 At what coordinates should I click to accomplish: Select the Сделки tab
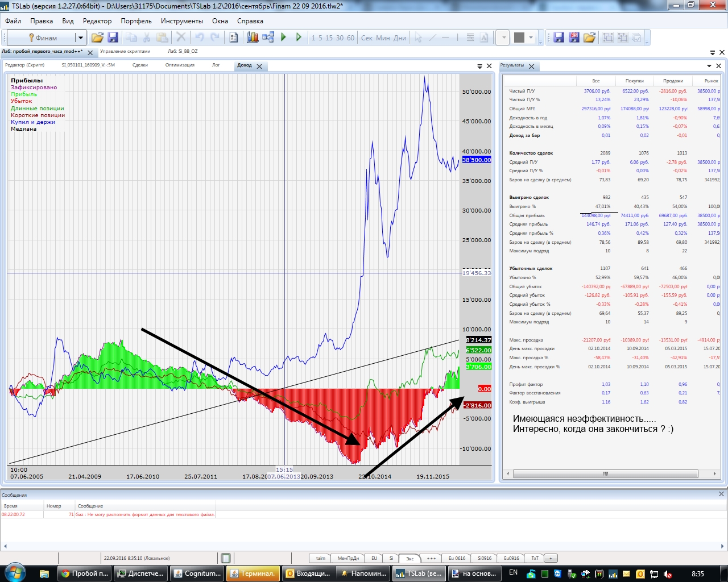tap(140, 65)
